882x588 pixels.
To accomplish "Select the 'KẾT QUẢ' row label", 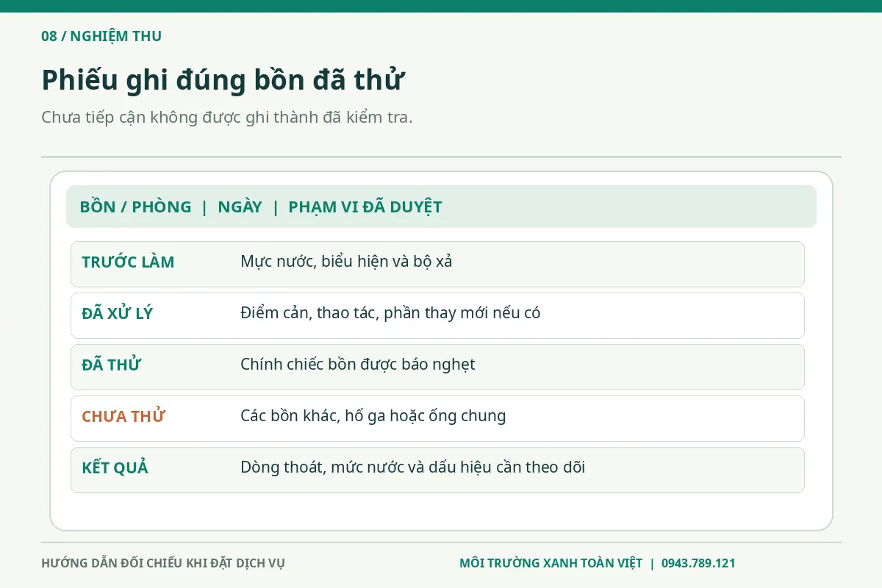I will (115, 467).
